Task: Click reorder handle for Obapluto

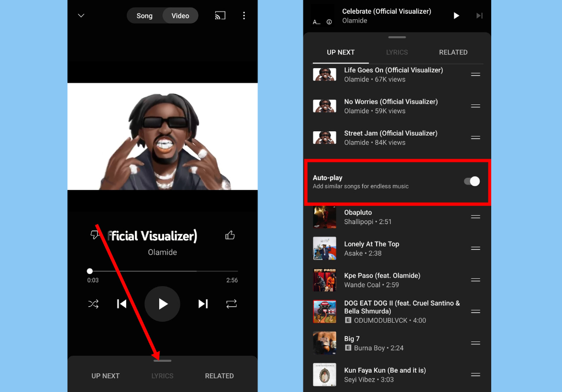Action: 475,217
